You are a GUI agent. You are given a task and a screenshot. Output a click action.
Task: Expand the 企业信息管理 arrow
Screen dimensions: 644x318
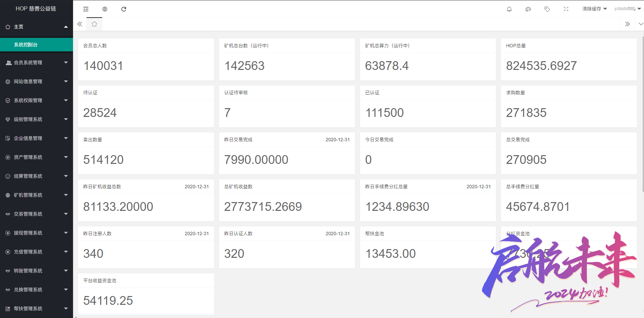coord(66,138)
